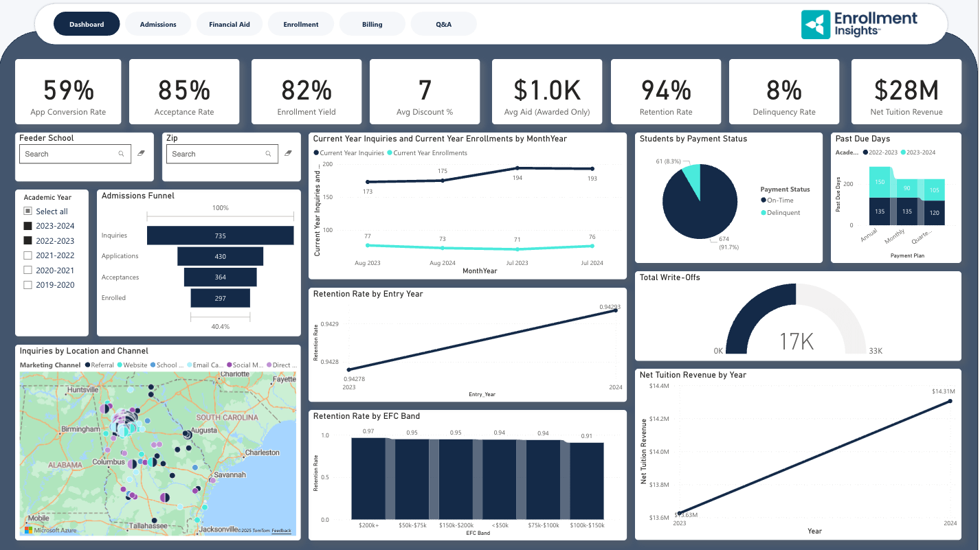This screenshot has width=980, height=550.
Task: Clear the Feeder School filter with eraser icon
Action: pos(141,154)
